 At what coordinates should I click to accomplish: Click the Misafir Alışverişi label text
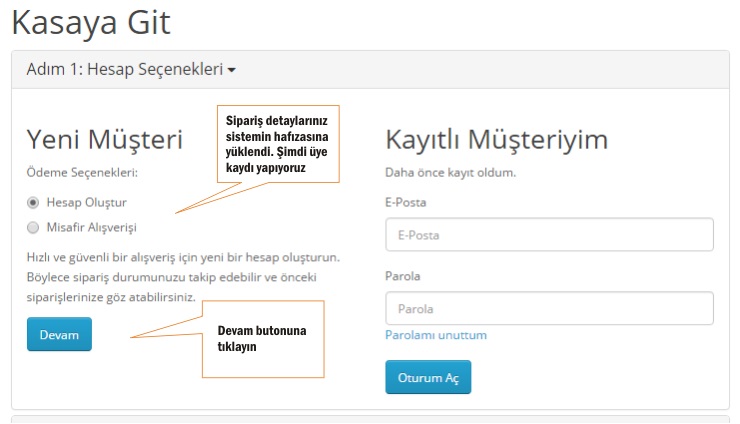point(91,227)
